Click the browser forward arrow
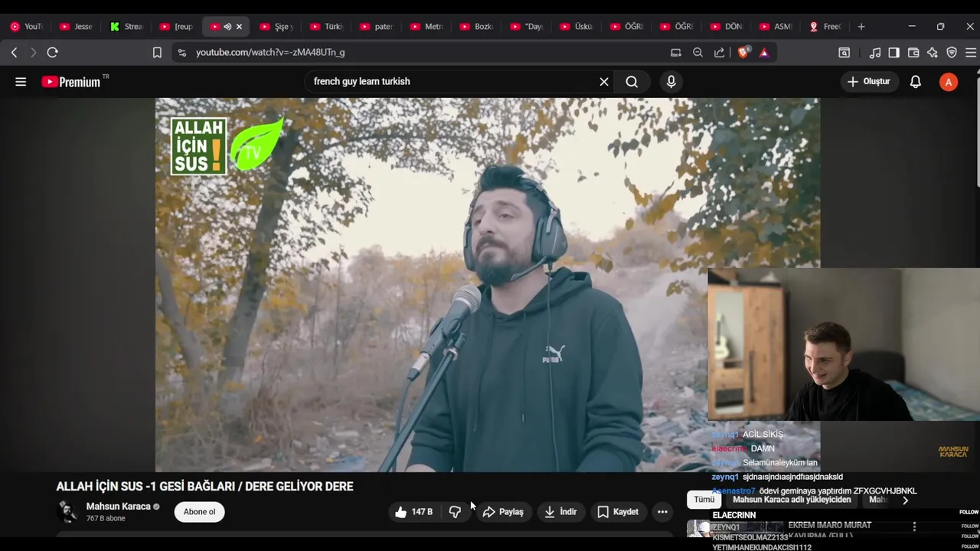The height and width of the screenshot is (551, 980). pos(32,53)
